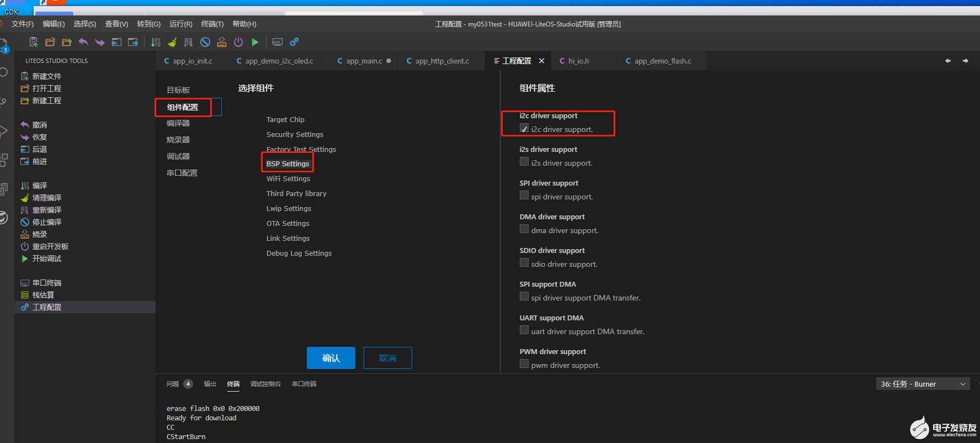Switch to the 问题 panel tab
980x443 pixels.
(x=173, y=384)
